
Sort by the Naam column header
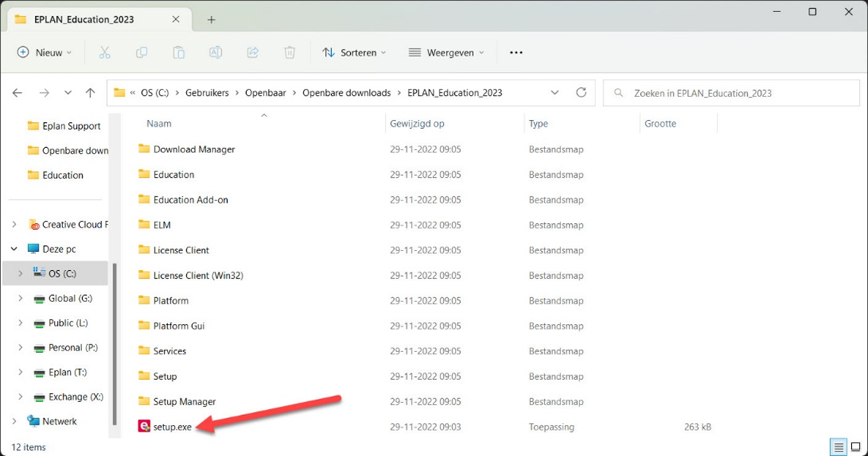[x=159, y=124]
